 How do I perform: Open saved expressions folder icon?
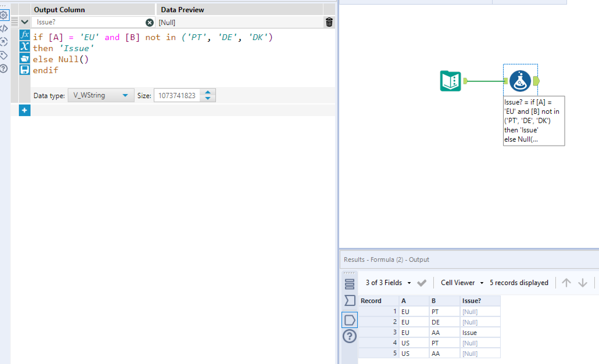click(25, 58)
